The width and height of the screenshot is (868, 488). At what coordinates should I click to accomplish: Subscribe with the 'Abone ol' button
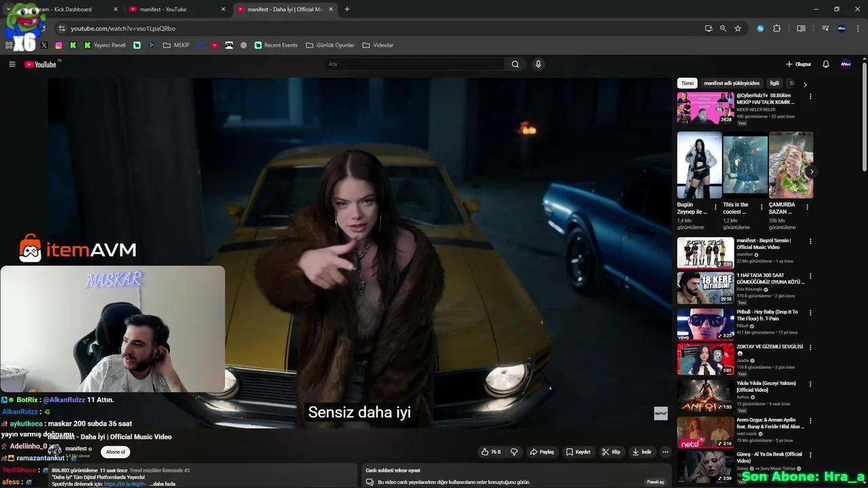pyautogui.click(x=115, y=452)
